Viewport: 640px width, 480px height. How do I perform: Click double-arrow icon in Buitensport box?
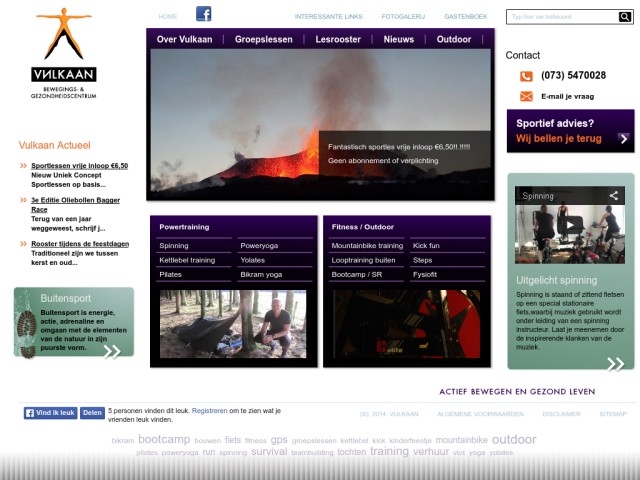click(x=112, y=350)
